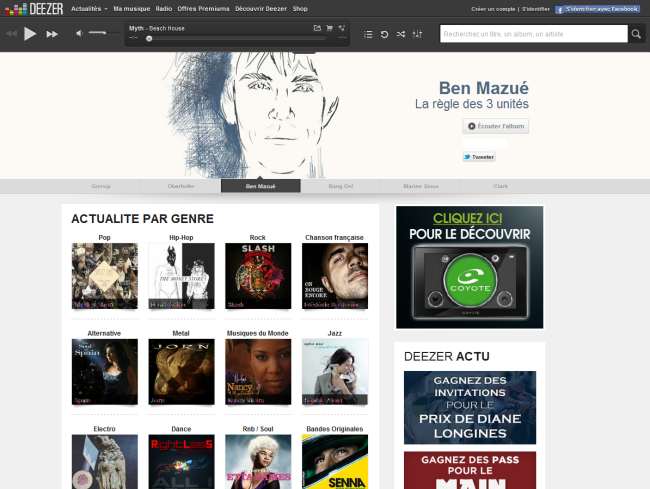Screen dimensions: 650x489
Task: Click the Ben Mazué artist title
Action: [484, 88]
